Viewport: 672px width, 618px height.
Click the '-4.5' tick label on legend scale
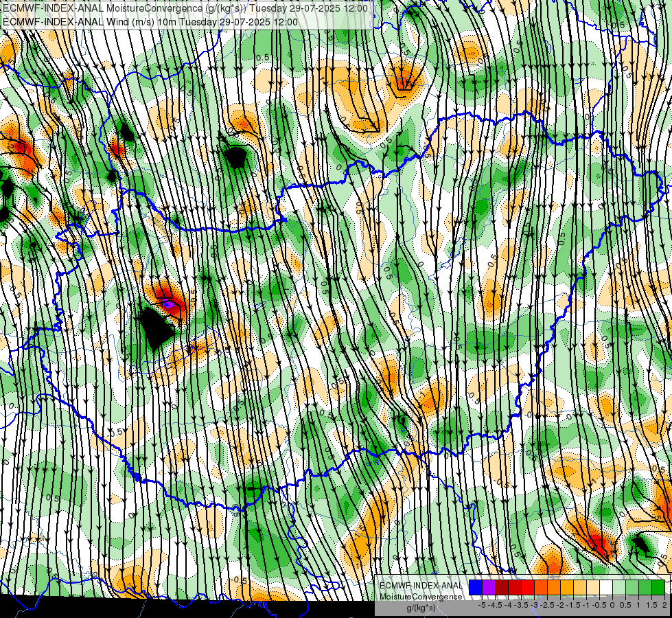point(495,605)
